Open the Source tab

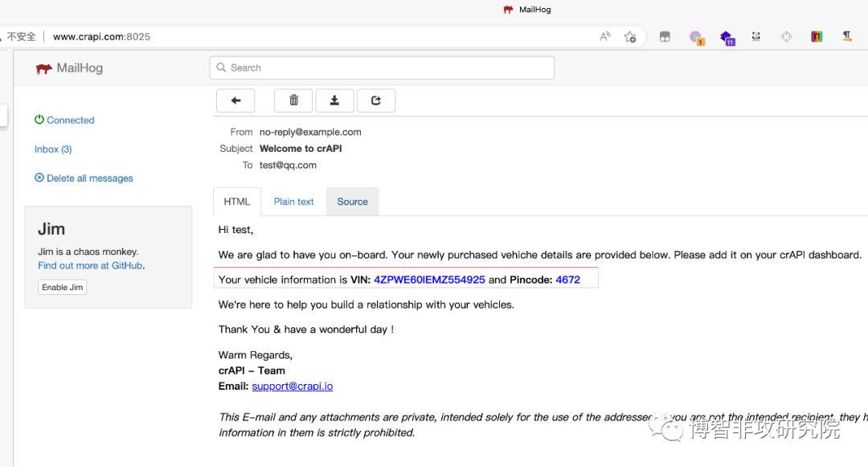point(353,202)
